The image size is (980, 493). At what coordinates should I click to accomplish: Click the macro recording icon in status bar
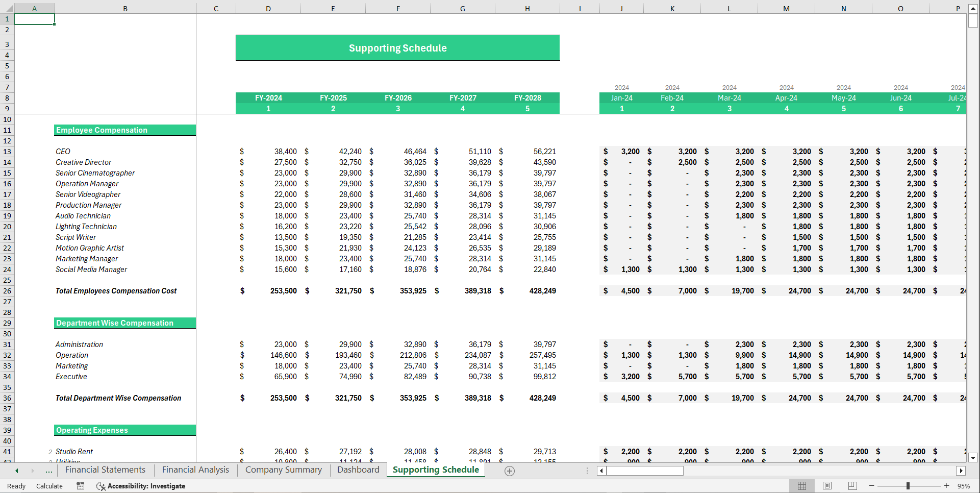click(x=80, y=486)
